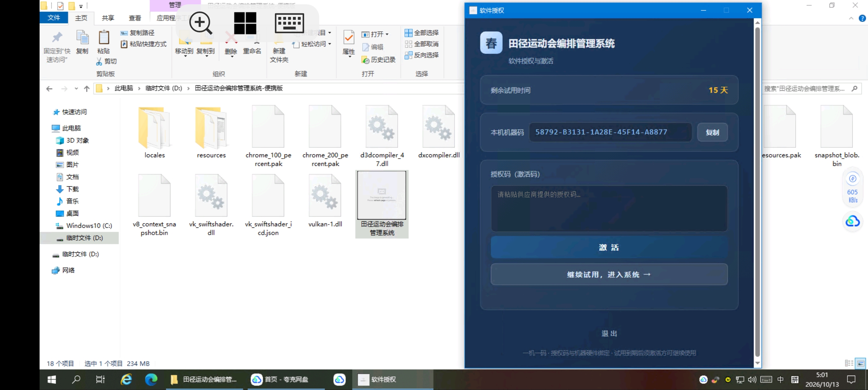Click Paste shortcut in the ribbon
868x390 pixels.
(144, 44)
